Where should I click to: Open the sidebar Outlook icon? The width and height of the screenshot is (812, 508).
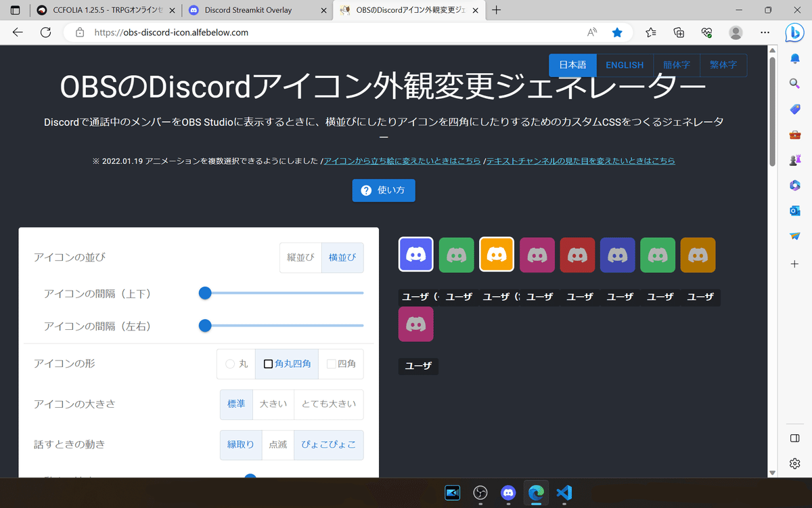pos(795,211)
